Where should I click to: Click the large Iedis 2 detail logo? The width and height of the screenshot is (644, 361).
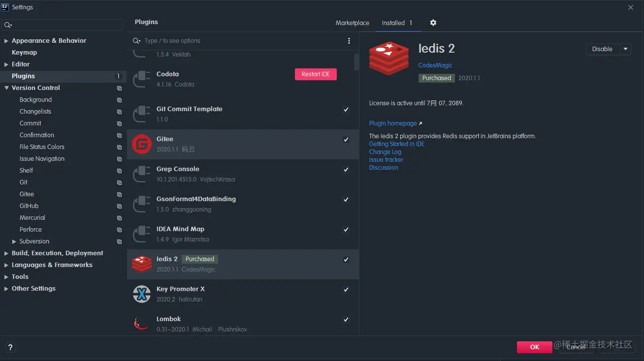tap(389, 58)
